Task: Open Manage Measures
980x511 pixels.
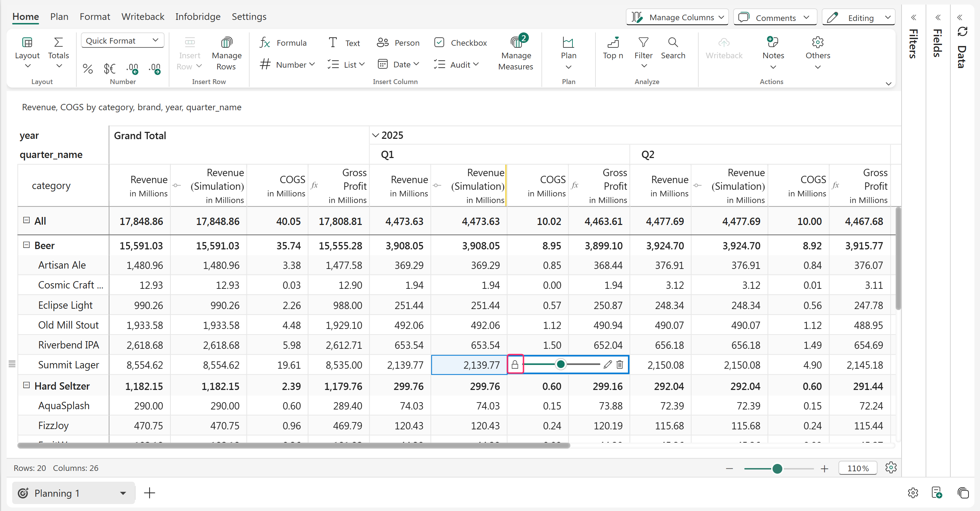Action: [x=516, y=53]
